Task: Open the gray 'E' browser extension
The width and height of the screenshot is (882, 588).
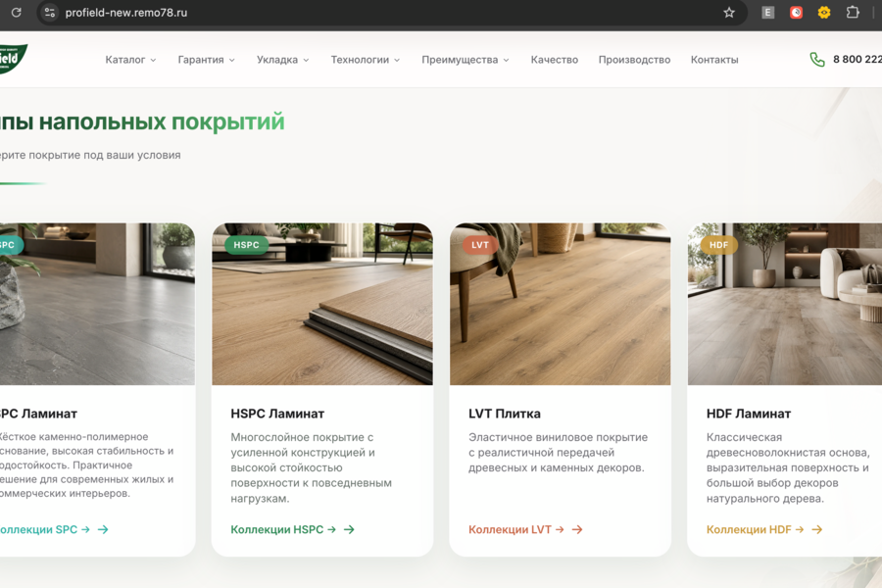Action: 767,13
